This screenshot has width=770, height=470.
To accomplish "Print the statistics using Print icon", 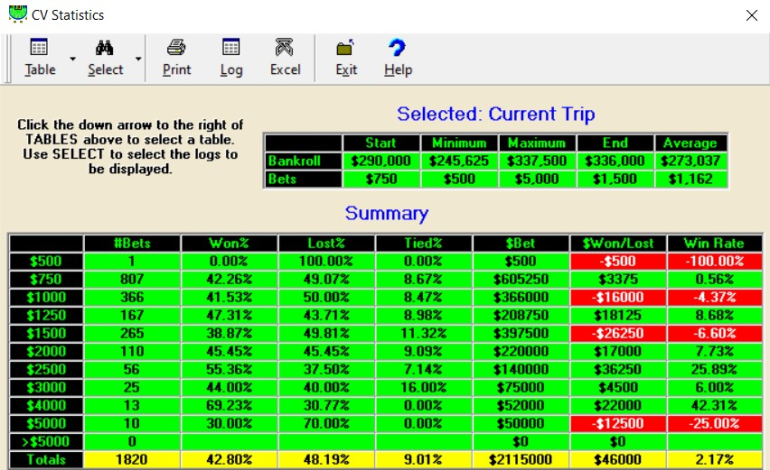I will [x=177, y=48].
